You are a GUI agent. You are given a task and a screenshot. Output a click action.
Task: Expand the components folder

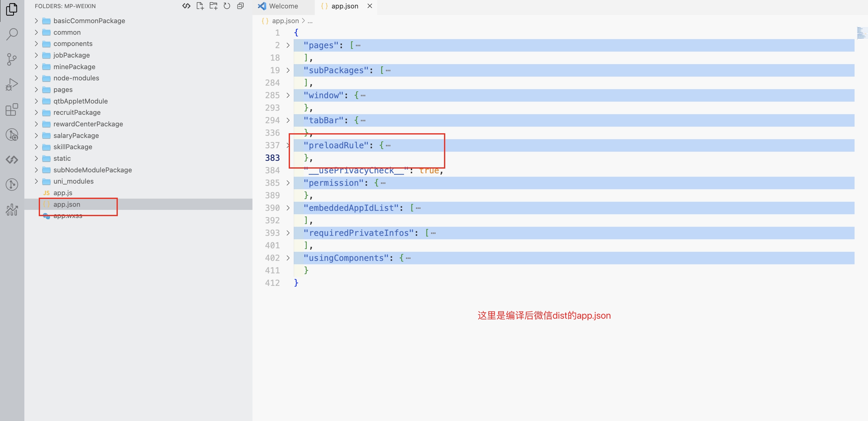tap(36, 43)
